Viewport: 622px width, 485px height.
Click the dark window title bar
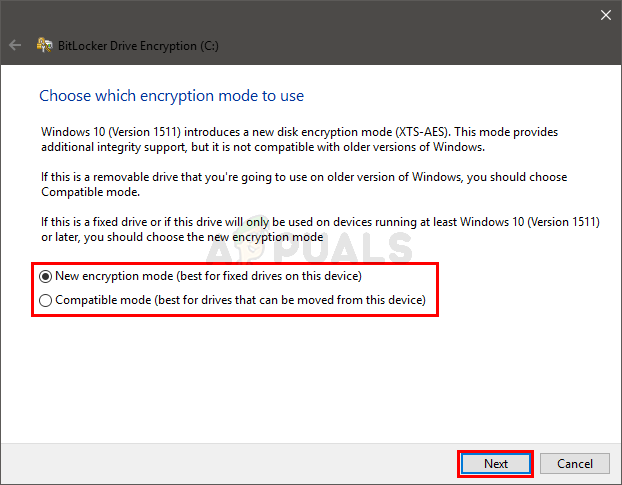tap(300, 15)
